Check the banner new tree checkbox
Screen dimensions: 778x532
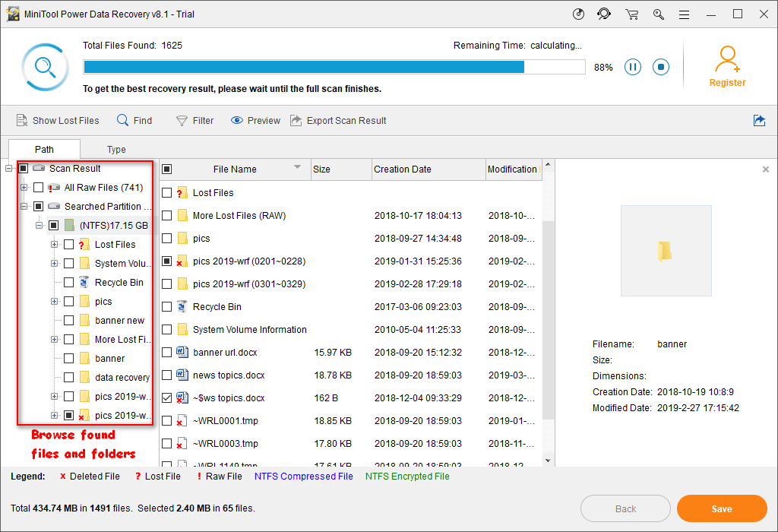coord(69,321)
